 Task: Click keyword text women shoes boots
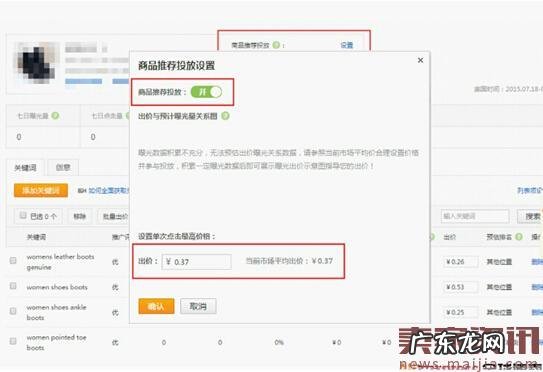click(57, 287)
